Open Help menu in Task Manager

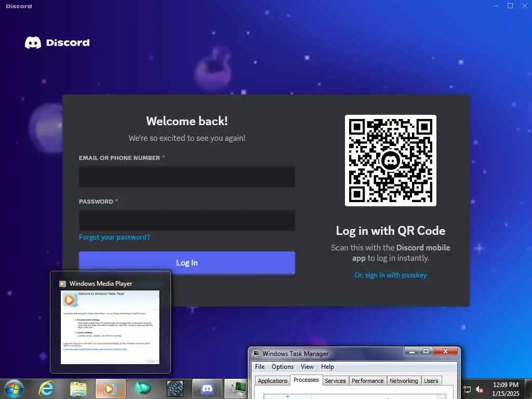[x=327, y=367]
